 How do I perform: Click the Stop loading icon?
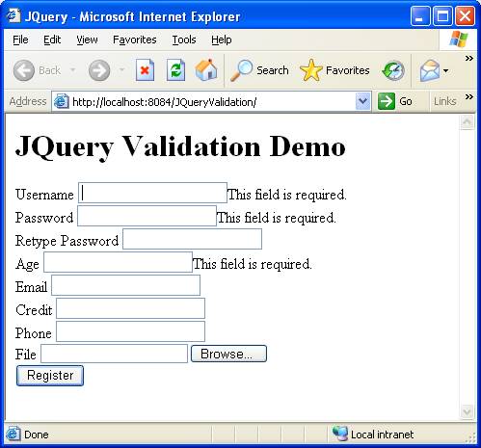145,70
